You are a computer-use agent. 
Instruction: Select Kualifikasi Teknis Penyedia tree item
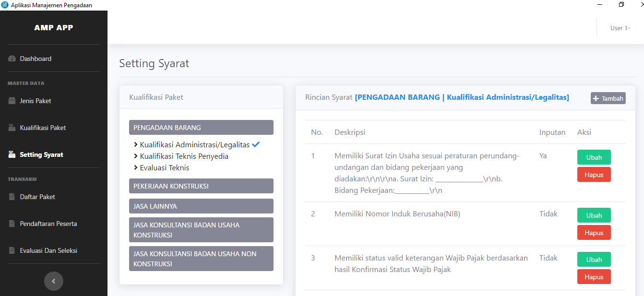click(184, 156)
